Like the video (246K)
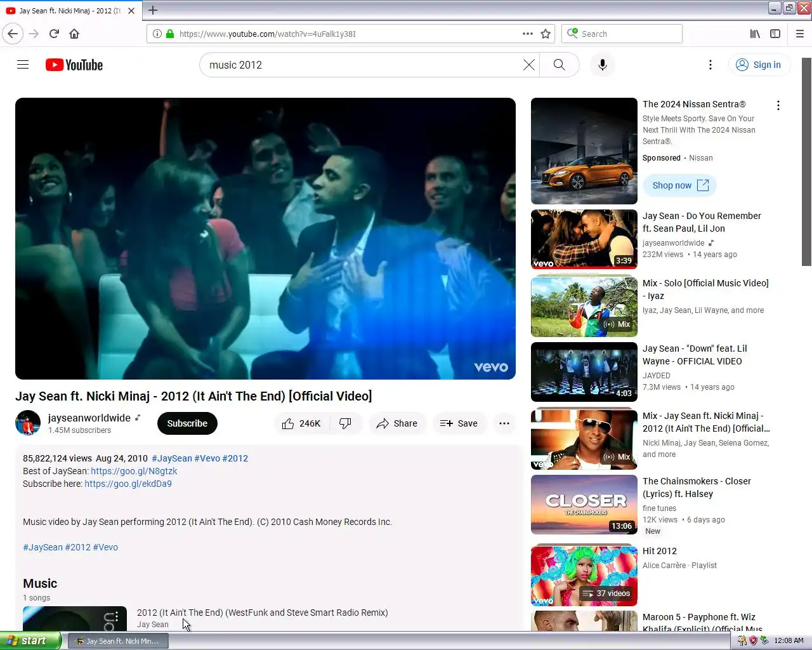812x650 pixels. point(302,423)
